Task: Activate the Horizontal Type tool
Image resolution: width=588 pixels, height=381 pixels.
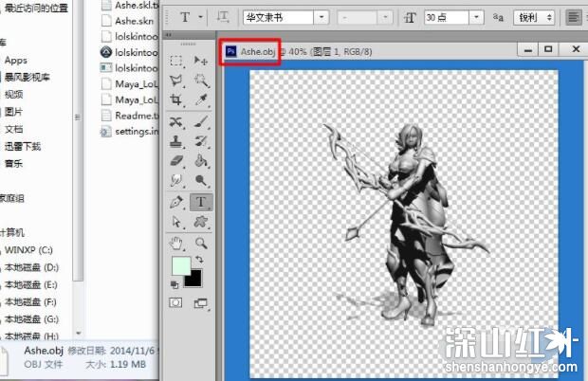Action: [201, 201]
